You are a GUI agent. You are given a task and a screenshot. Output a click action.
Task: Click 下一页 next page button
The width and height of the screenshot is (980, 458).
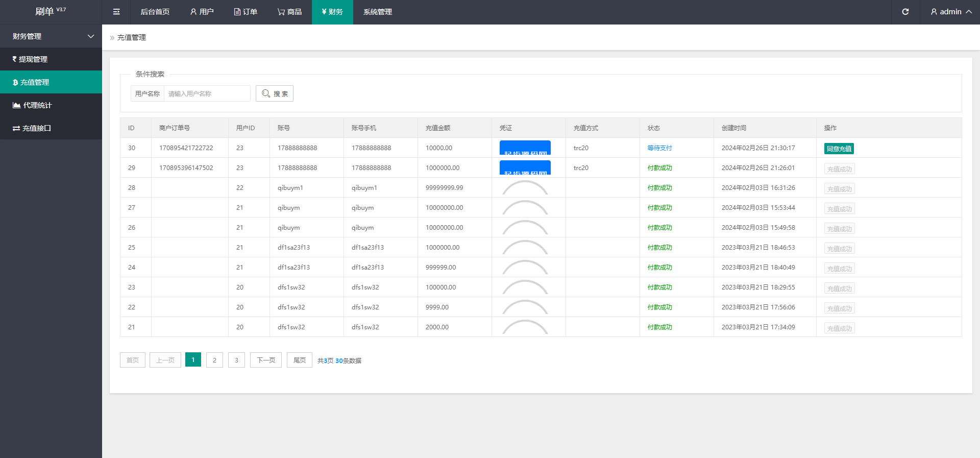click(x=265, y=360)
